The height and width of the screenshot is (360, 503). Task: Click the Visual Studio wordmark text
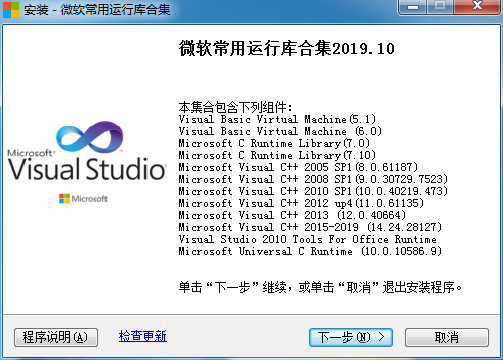(87, 169)
